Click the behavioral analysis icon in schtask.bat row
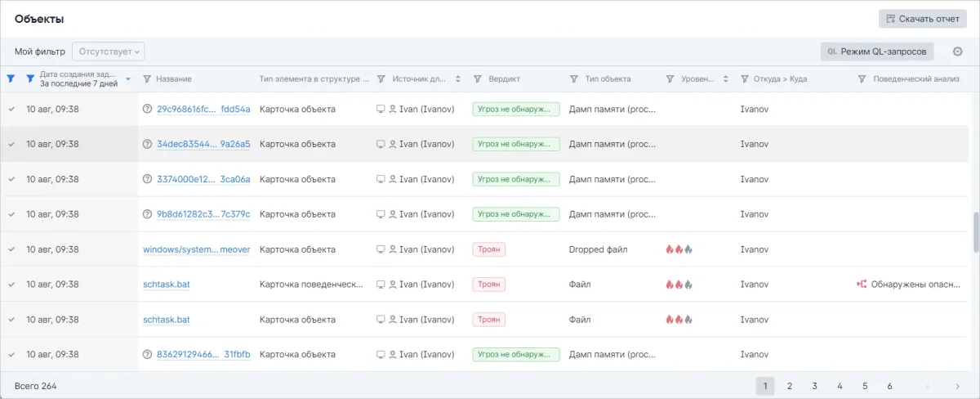This screenshot has width=980, height=399. click(x=861, y=285)
